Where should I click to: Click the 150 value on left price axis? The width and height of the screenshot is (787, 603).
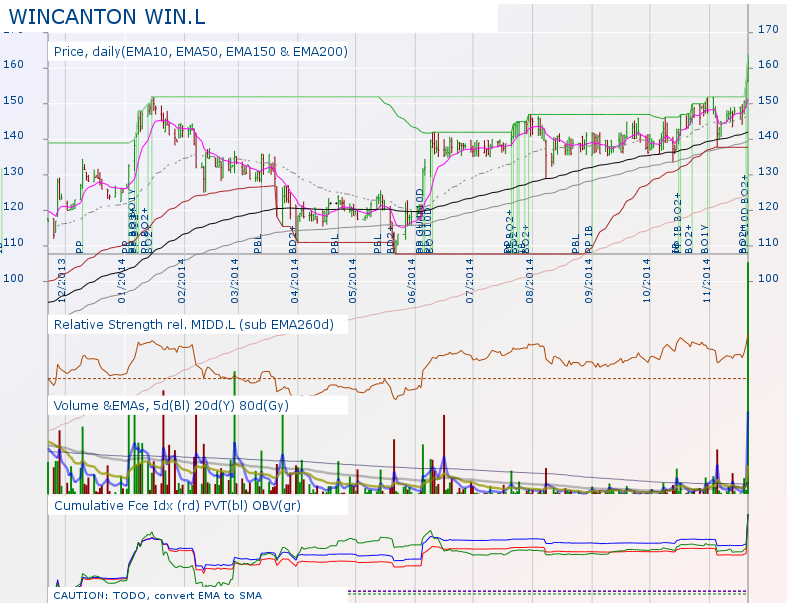[14, 100]
